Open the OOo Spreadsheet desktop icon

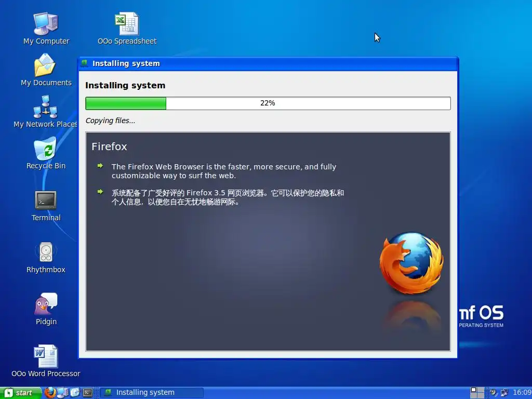coord(127,29)
